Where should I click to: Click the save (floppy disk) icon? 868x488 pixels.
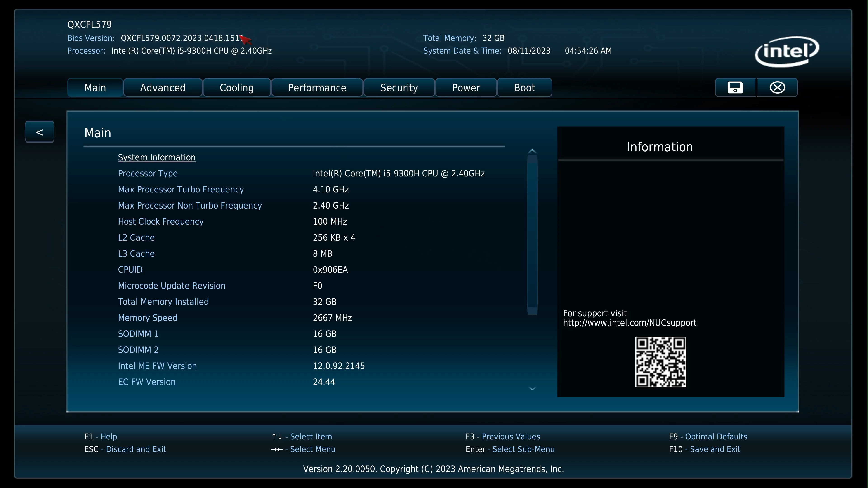click(x=735, y=88)
